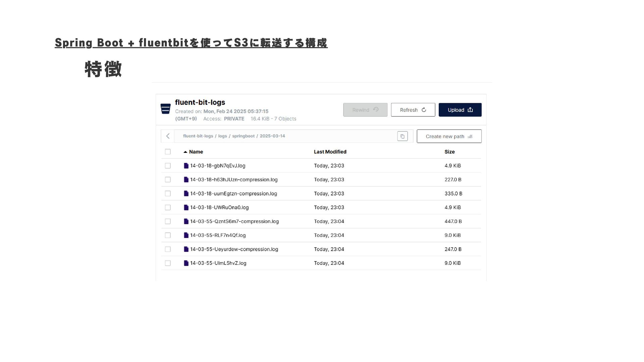
Task: Open file 14-03-55-RLF7n4Qf.log
Action: [x=218, y=235]
